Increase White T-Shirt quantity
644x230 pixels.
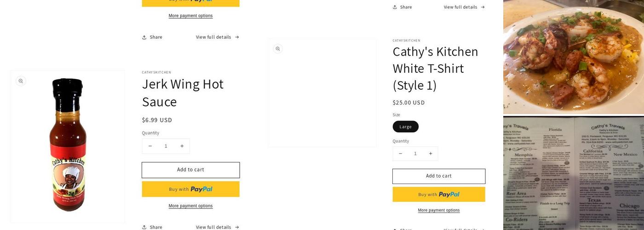tap(431, 154)
